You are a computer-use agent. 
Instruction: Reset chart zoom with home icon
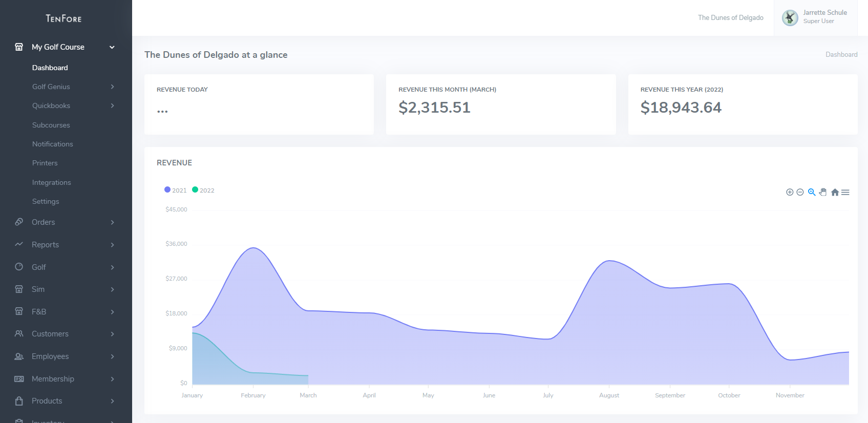click(835, 193)
